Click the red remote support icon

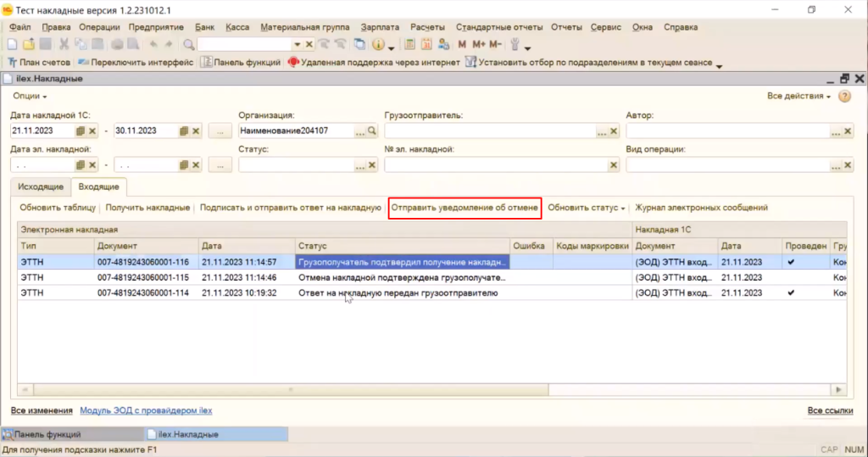point(294,62)
